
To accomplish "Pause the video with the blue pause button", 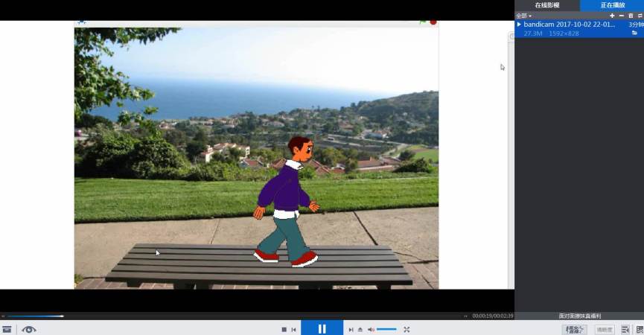I will [x=322, y=328].
